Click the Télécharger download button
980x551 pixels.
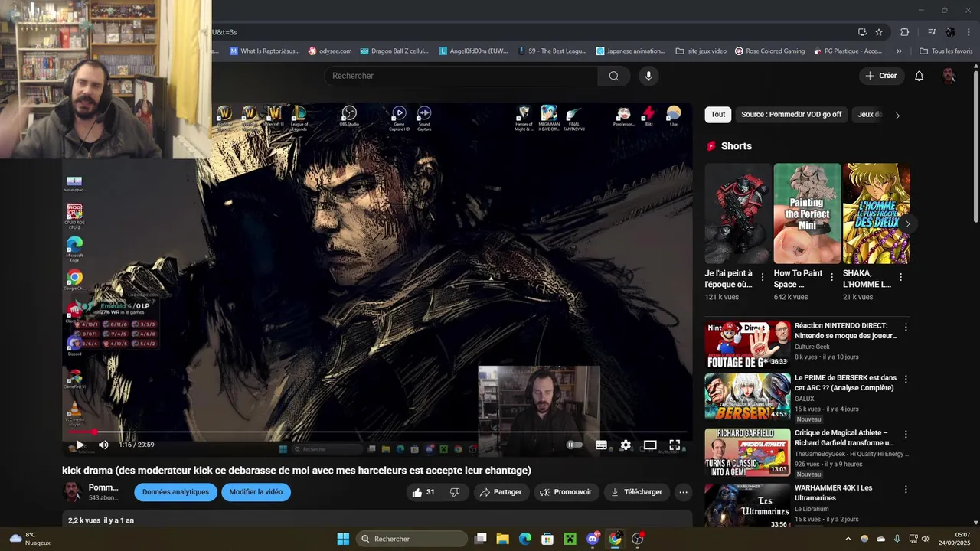(637, 492)
